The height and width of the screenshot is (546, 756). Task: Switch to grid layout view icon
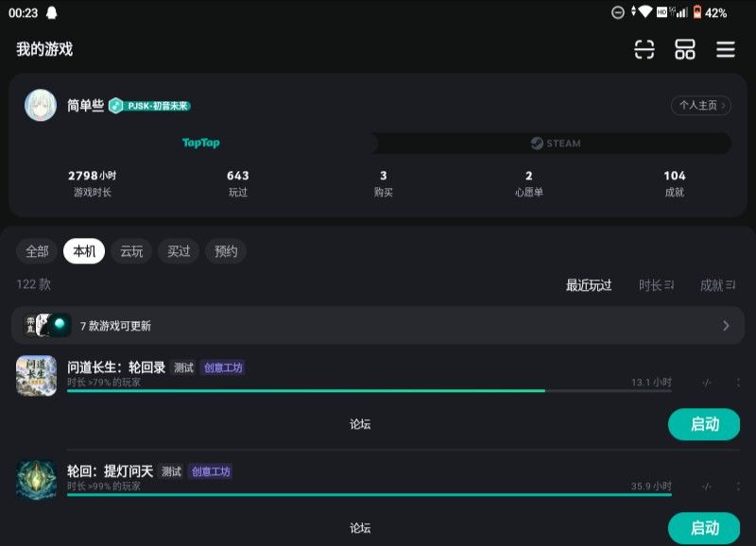point(684,49)
